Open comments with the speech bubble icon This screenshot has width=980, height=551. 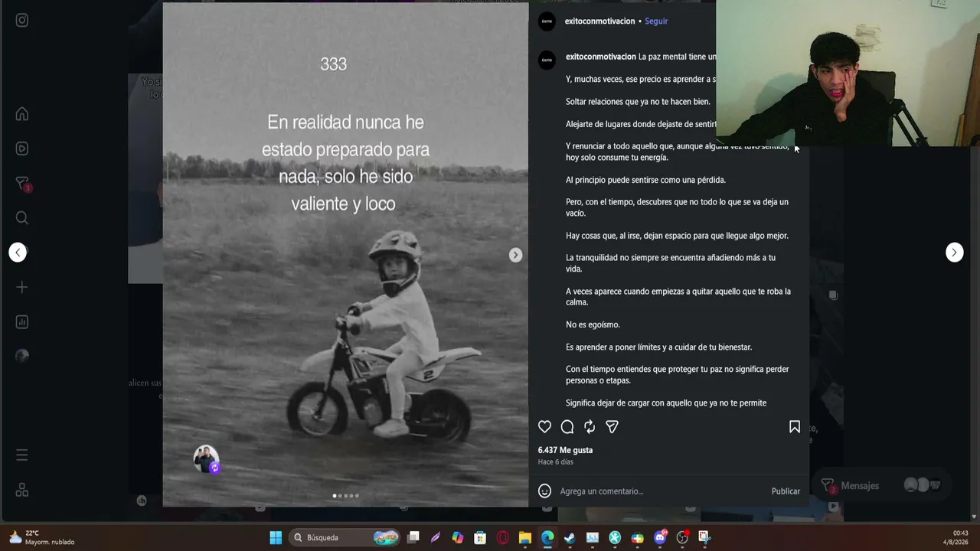tap(567, 427)
